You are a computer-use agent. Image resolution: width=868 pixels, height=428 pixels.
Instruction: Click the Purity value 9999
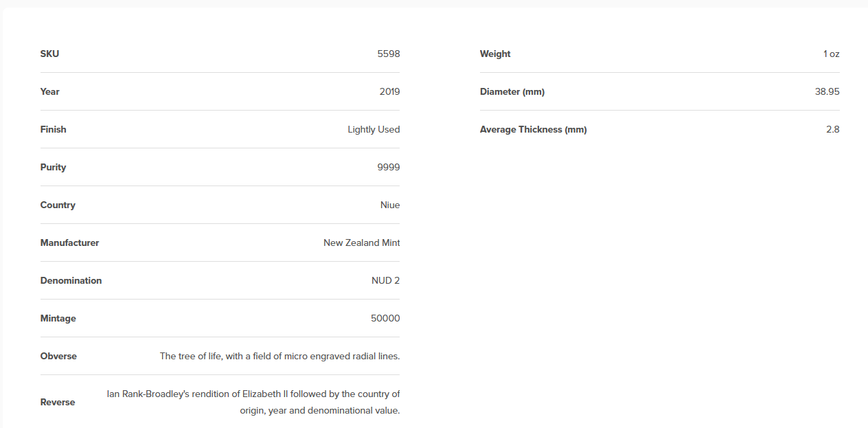tap(389, 167)
